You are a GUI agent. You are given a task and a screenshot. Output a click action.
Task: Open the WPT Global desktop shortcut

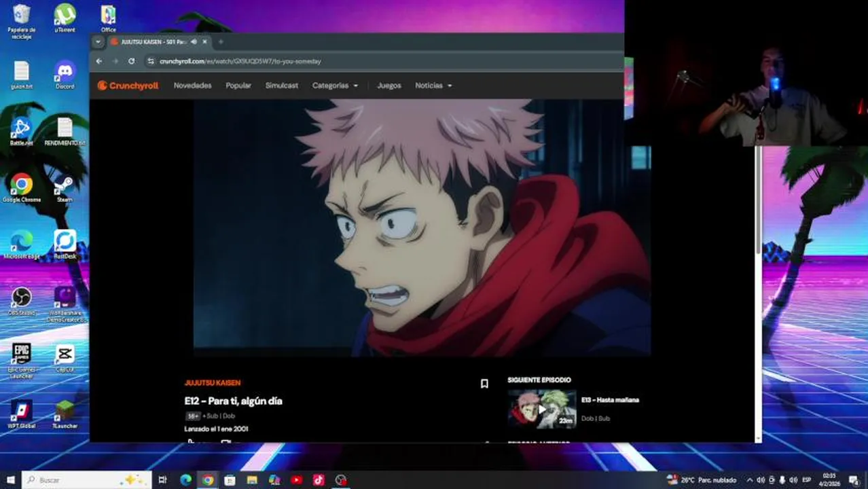(x=22, y=414)
